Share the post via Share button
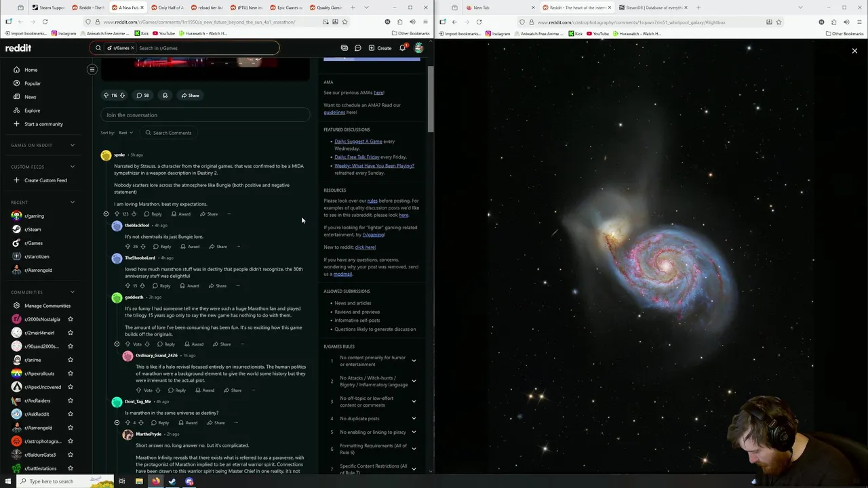Screen dimensions: 868x488 click(x=190, y=96)
